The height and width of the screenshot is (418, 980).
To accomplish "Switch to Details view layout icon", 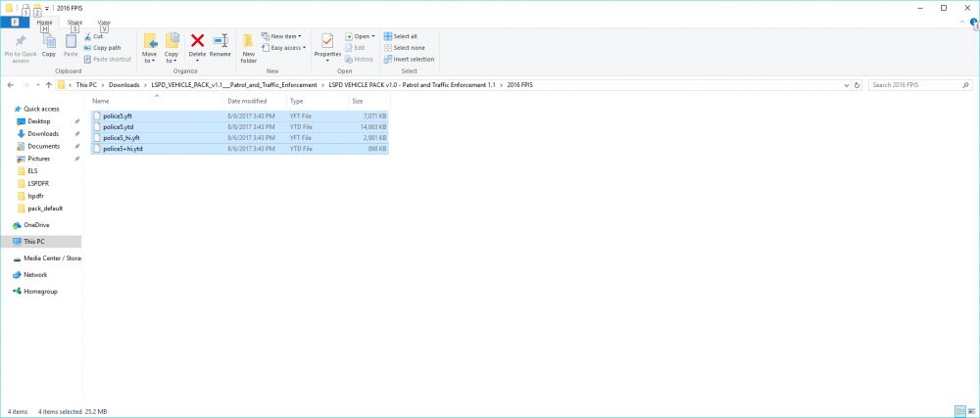I will (959, 412).
